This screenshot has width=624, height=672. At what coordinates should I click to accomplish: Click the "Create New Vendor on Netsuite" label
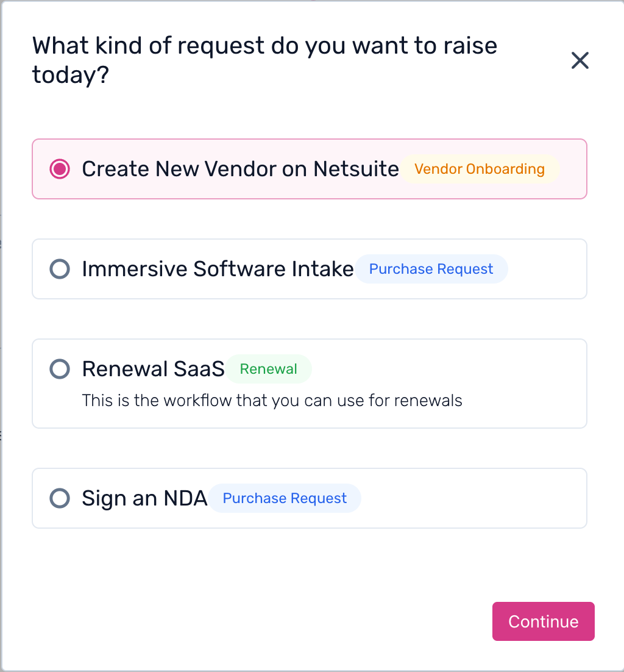[x=240, y=169]
